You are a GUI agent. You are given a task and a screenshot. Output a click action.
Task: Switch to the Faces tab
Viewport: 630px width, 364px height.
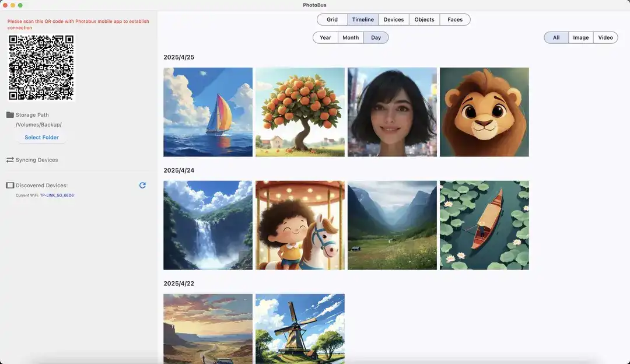(x=455, y=19)
